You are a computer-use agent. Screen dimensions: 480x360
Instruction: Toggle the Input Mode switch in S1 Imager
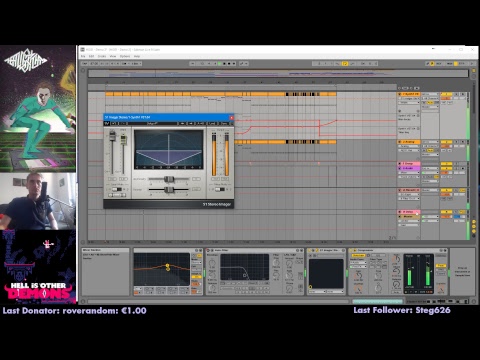point(117,189)
